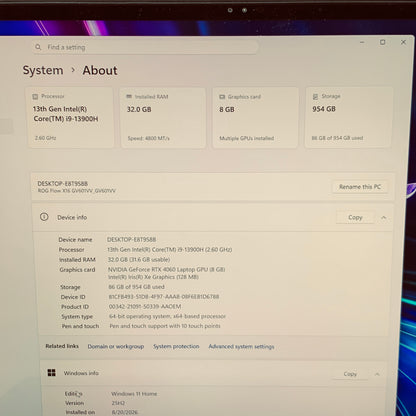
Task: Select the 'ROG Flow X16' model text
Action: point(77,191)
